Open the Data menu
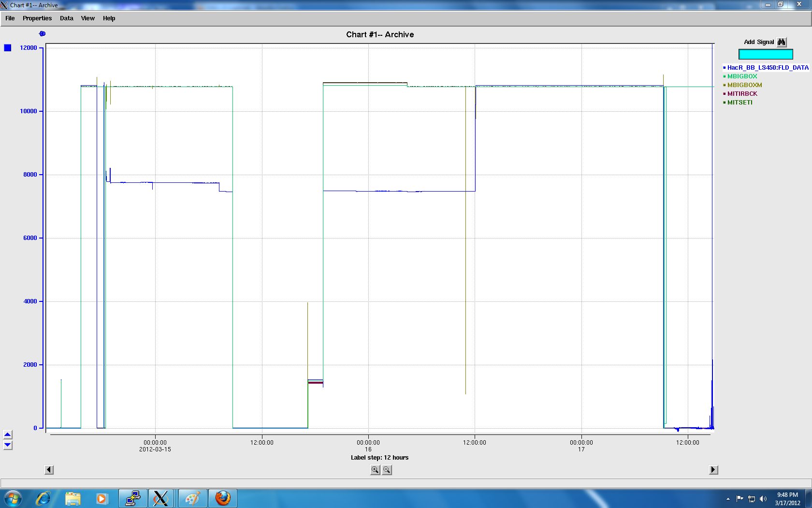Viewport: 812px width, 508px height. coord(67,18)
